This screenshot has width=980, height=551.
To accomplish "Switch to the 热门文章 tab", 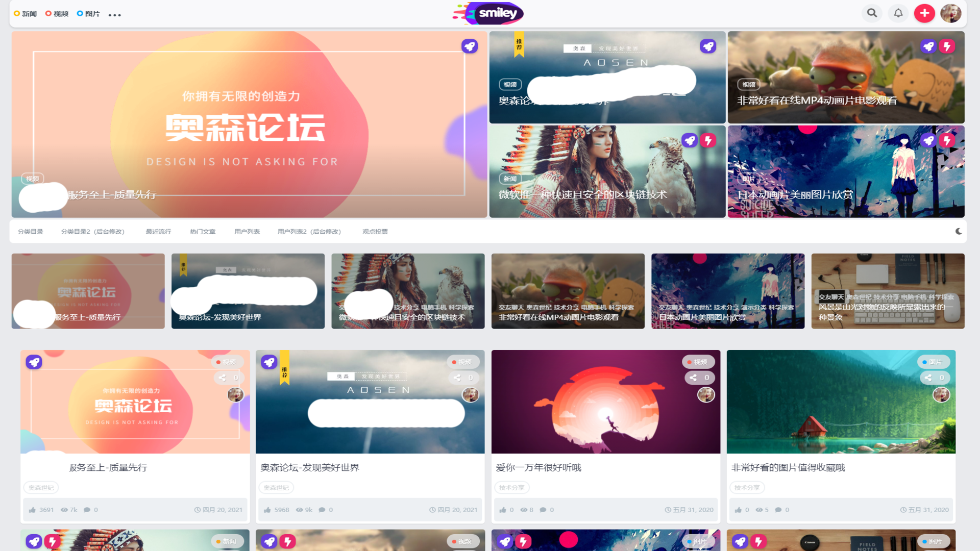I will click(203, 232).
